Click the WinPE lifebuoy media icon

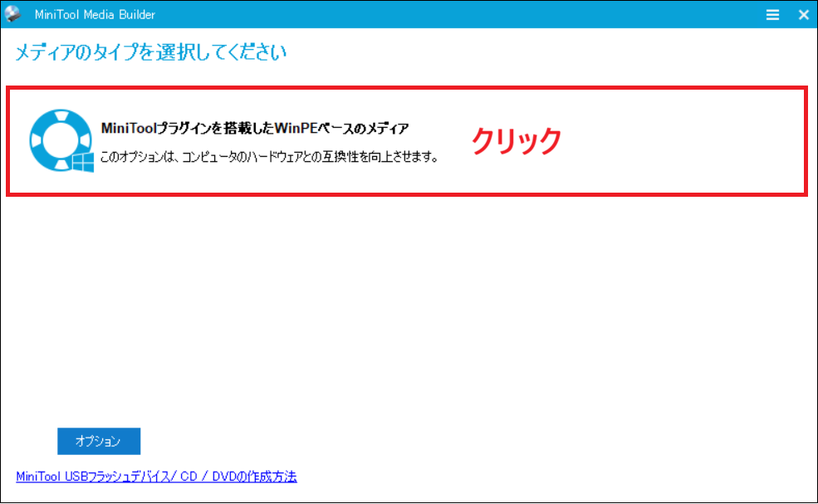[61, 140]
